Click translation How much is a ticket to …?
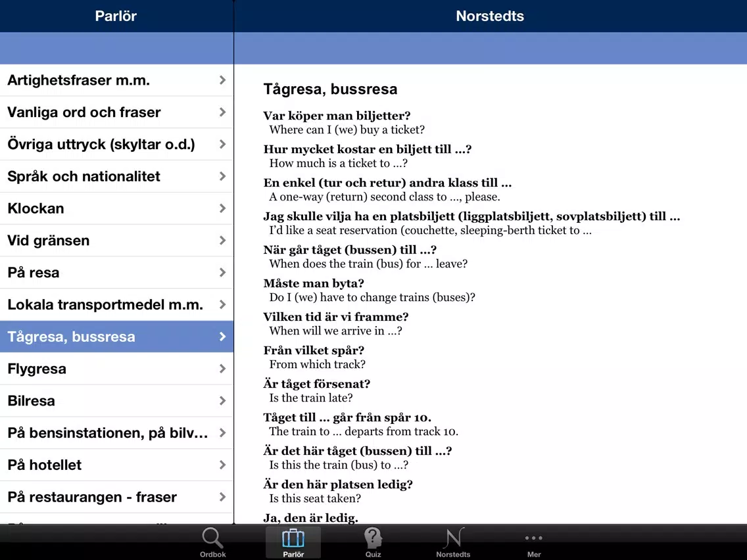Viewport: 747px width, 560px height. [338, 163]
